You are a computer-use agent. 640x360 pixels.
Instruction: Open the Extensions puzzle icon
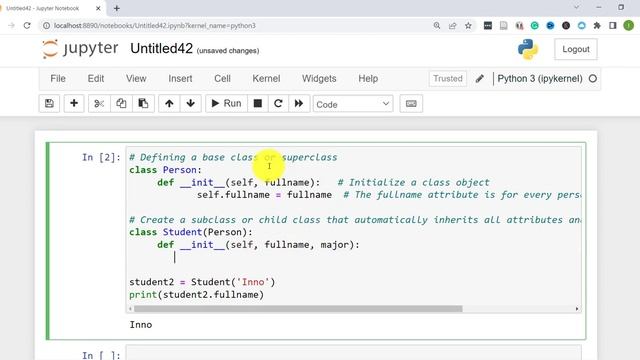[597, 25]
